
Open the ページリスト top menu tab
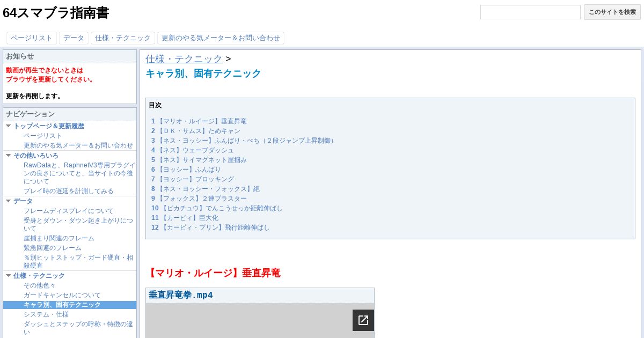coord(32,38)
